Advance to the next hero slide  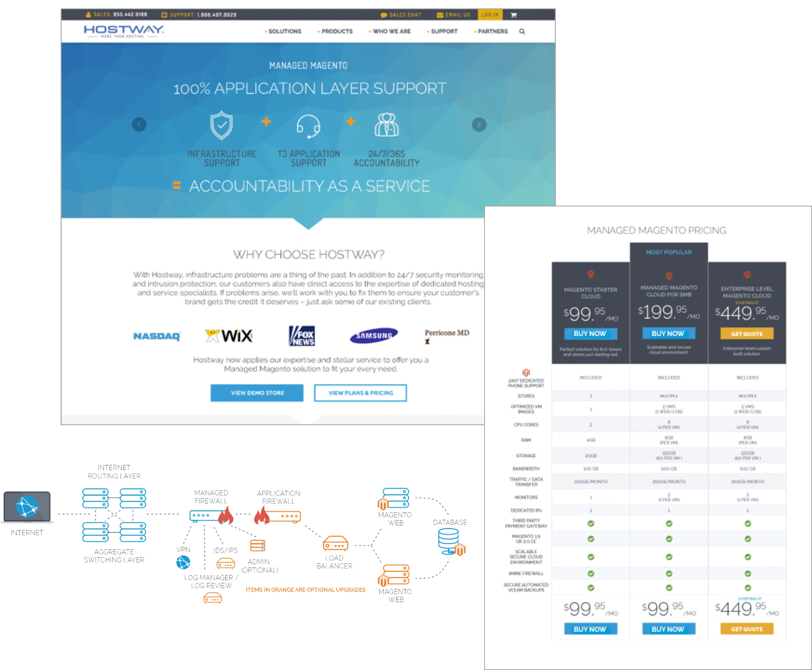coord(479,124)
